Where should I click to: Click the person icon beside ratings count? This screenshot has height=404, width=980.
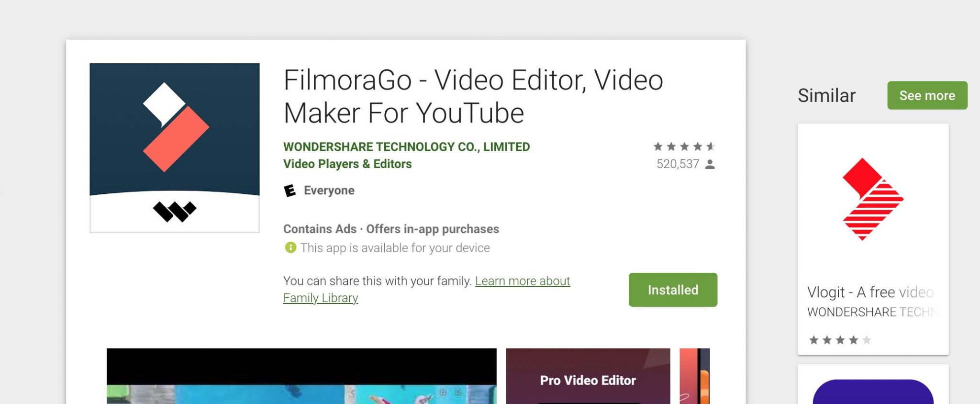(x=710, y=164)
